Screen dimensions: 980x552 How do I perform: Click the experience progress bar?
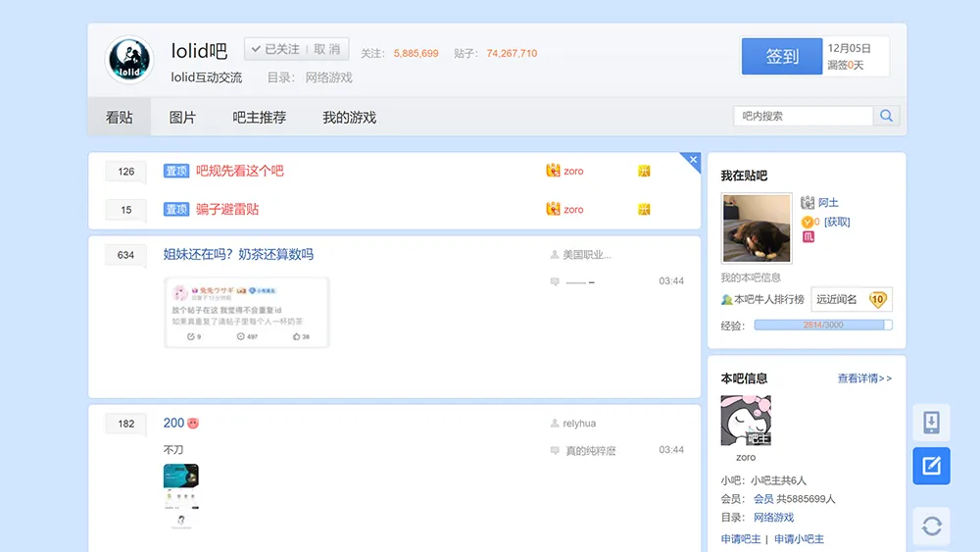[822, 325]
